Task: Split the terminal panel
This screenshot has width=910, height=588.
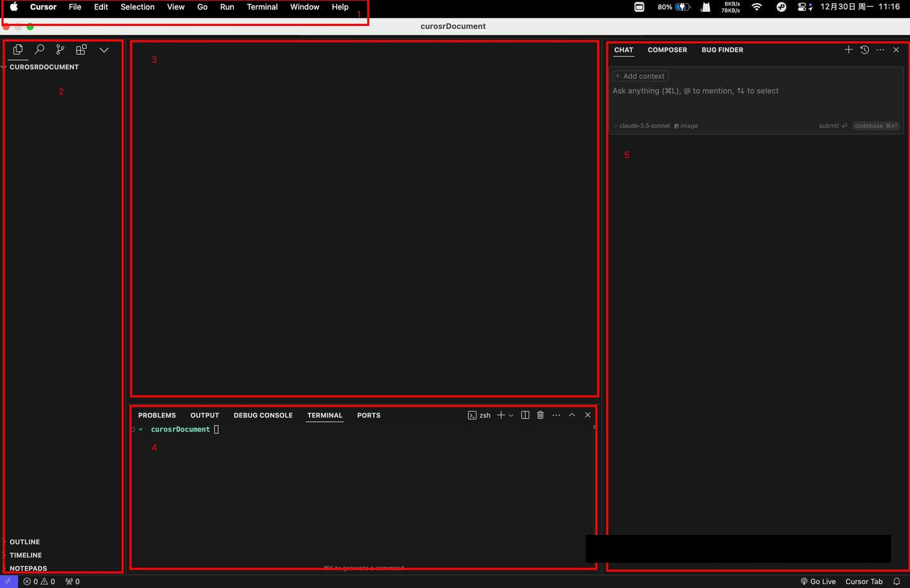Action: coord(525,415)
